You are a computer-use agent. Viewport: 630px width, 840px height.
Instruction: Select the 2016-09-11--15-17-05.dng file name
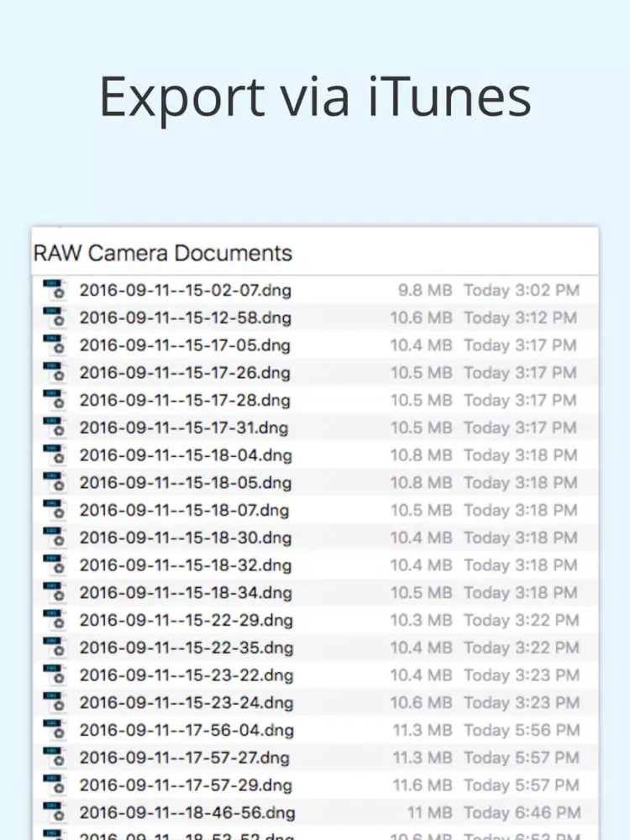click(185, 345)
